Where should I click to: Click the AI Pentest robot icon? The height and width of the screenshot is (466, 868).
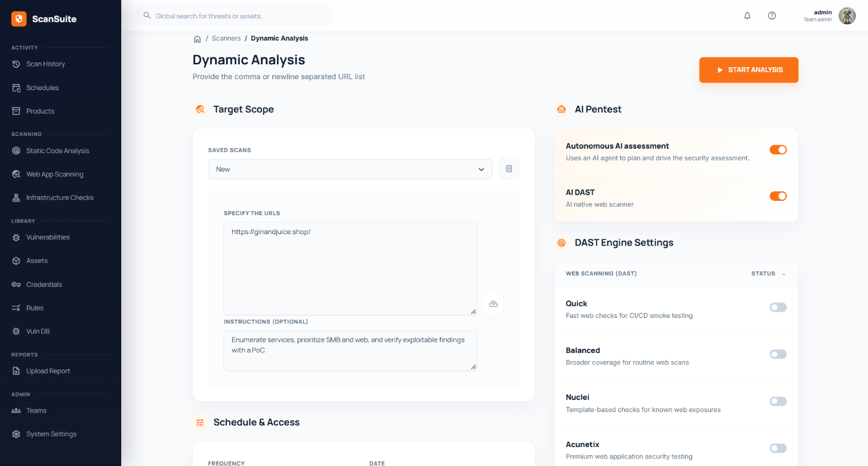561,109
